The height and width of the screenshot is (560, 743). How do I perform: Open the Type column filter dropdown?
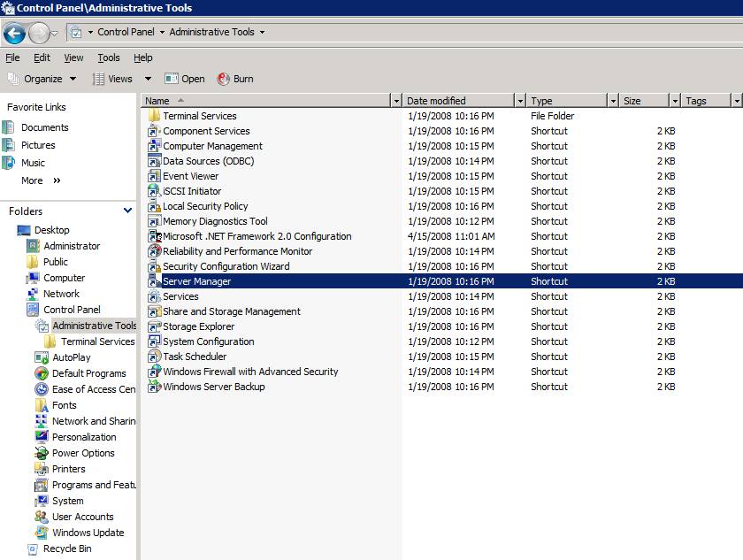613,101
